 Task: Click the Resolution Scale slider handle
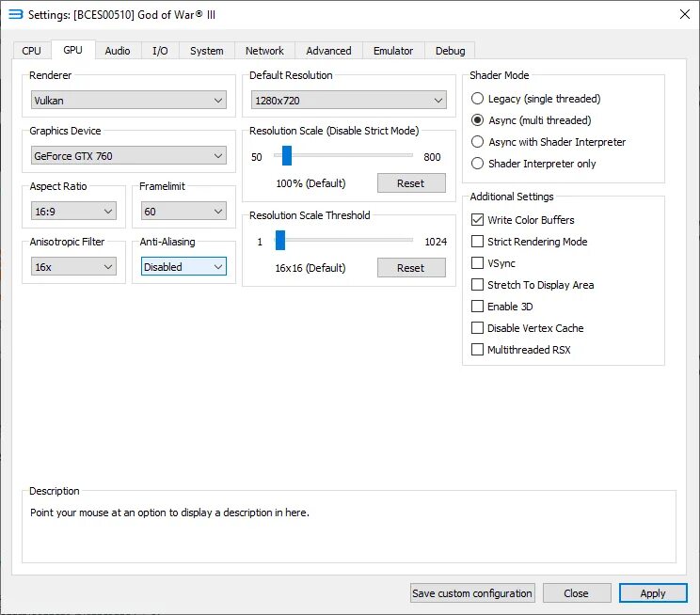[x=287, y=156]
